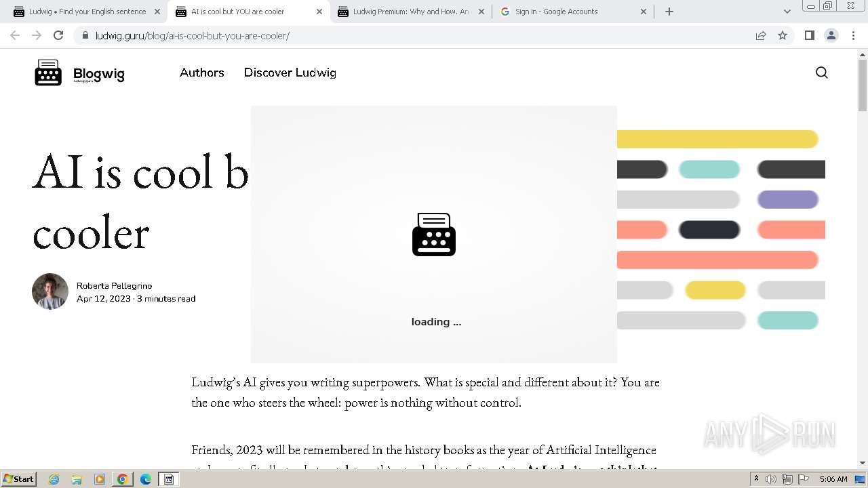Close the Ludwig Find your English sentence tab
This screenshot has height=488, width=868.
[157, 12]
